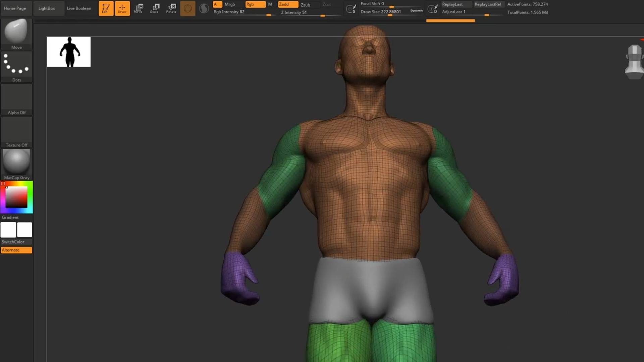Go to the Home Page tab
The image size is (644, 362).
[x=15, y=8]
